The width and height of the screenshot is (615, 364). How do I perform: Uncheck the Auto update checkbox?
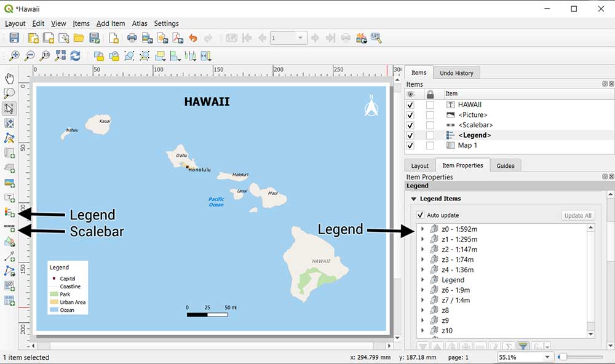point(421,215)
